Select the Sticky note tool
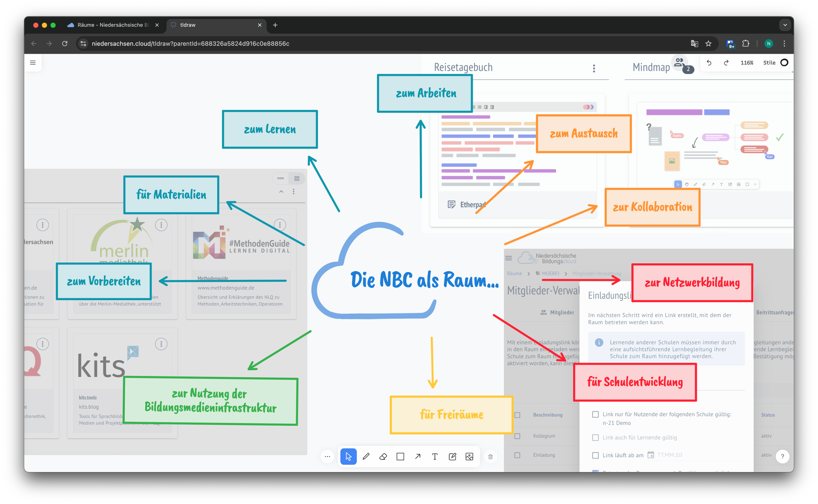The height and width of the screenshot is (504, 818). pos(452,457)
